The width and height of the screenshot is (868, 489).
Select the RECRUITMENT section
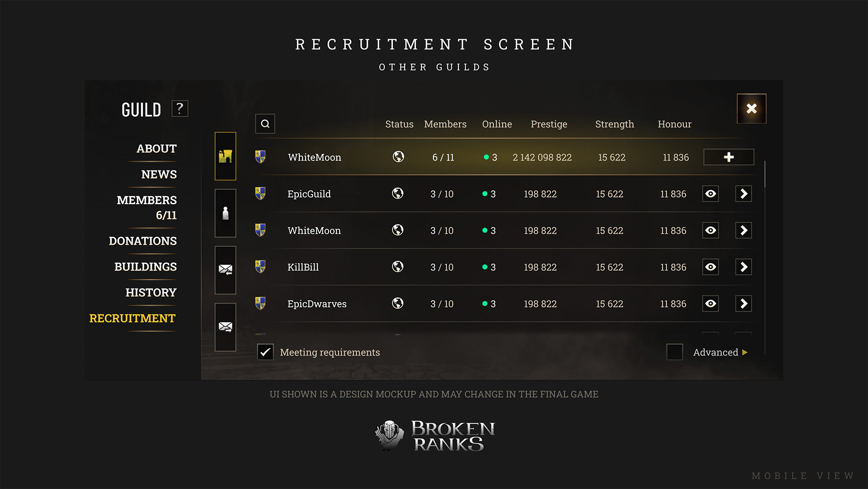coord(132,318)
